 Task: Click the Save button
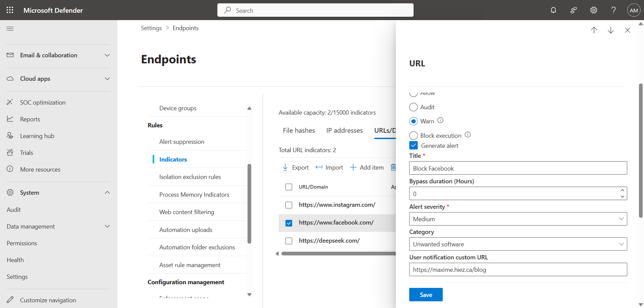[x=426, y=295]
